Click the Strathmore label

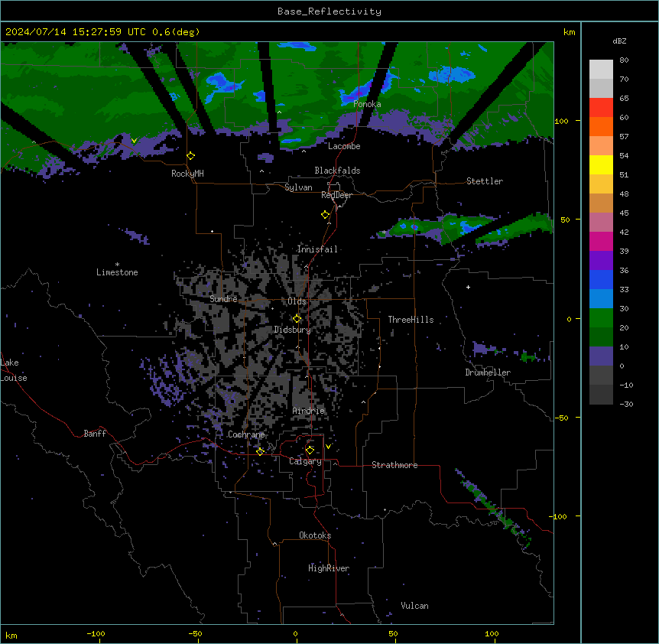coord(394,465)
